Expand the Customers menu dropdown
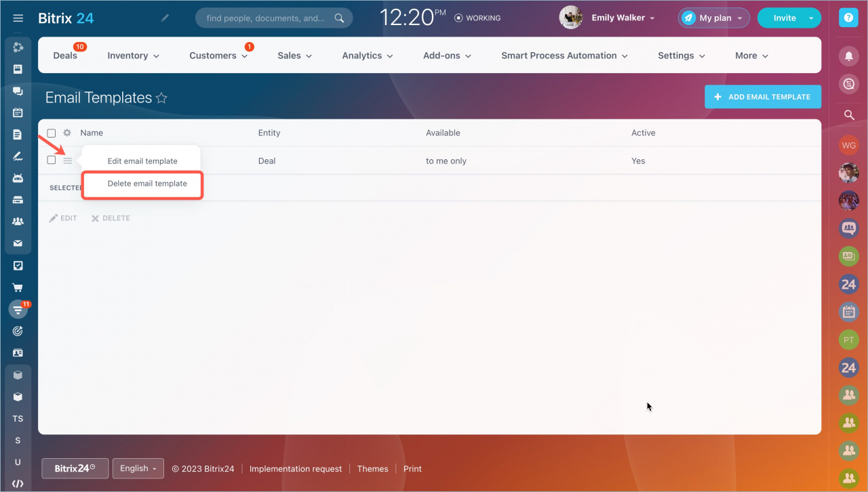 [218, 56]
